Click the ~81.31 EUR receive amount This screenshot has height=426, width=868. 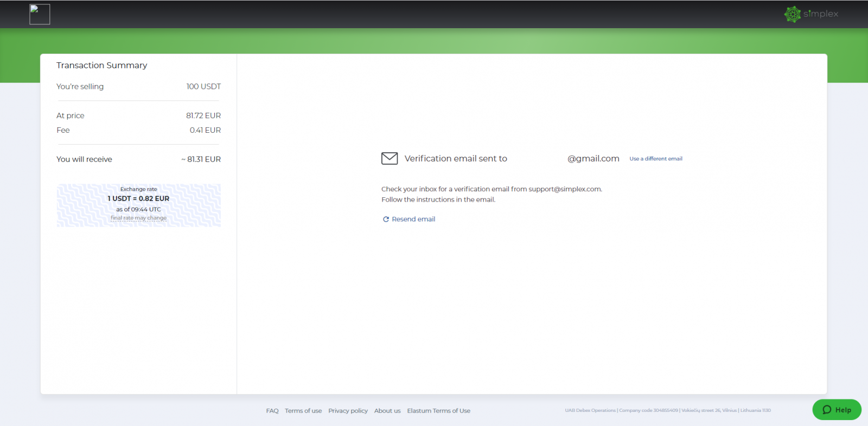click(x=201, y=159)
